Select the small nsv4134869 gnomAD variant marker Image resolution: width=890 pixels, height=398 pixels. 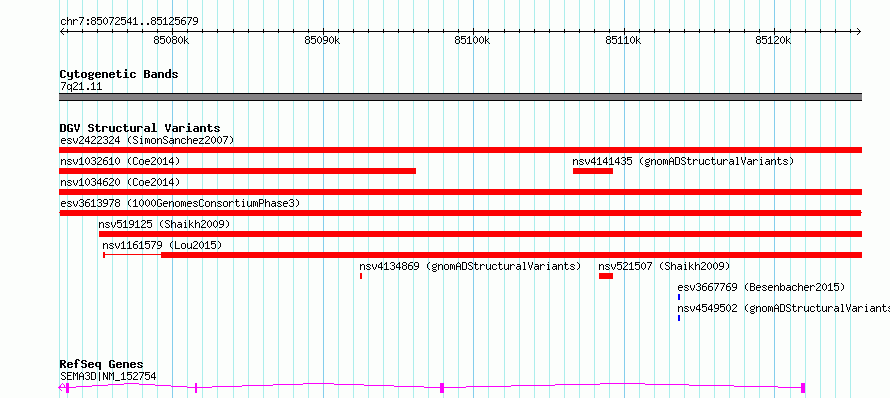360,276
